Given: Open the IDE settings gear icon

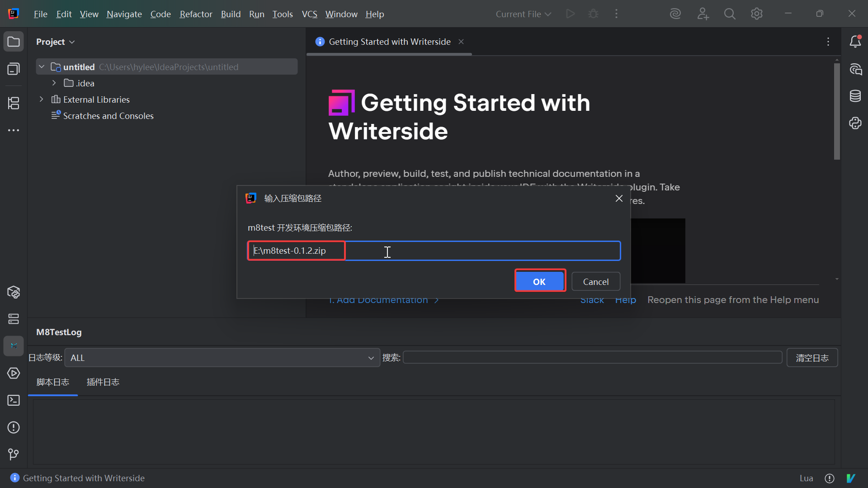Looking at the screenshot, I should pyautogui.click(x=757, y=14).
